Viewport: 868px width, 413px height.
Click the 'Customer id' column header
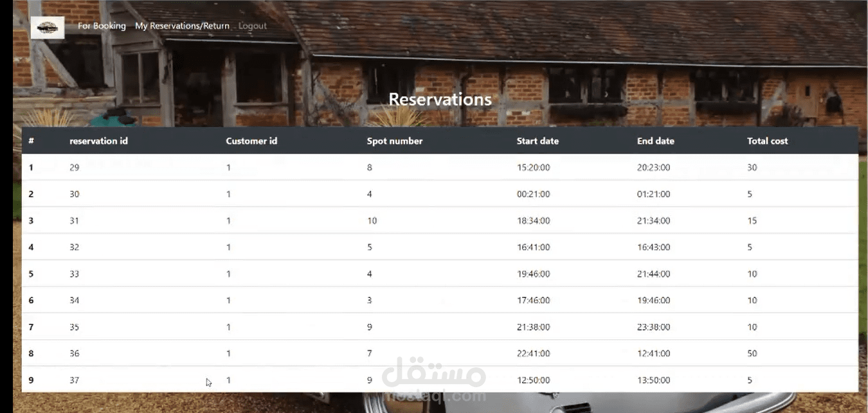click(251, 141)
